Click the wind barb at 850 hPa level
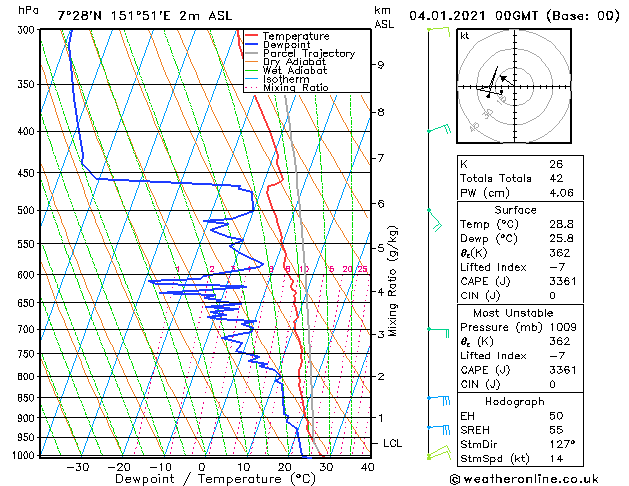This screenshot has height=486, width=629. (438, 400)
